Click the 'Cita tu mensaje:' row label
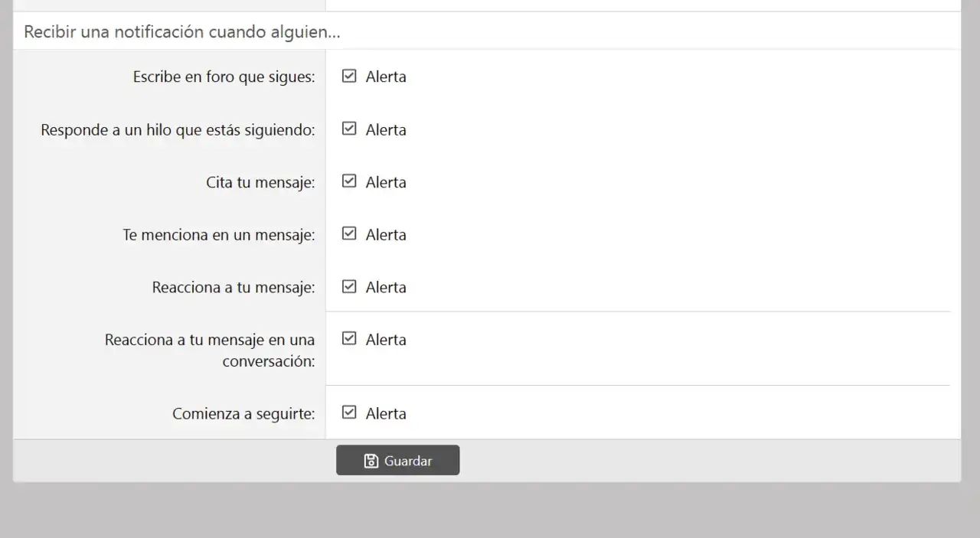 pyautogui.click(x=260, y=182)
